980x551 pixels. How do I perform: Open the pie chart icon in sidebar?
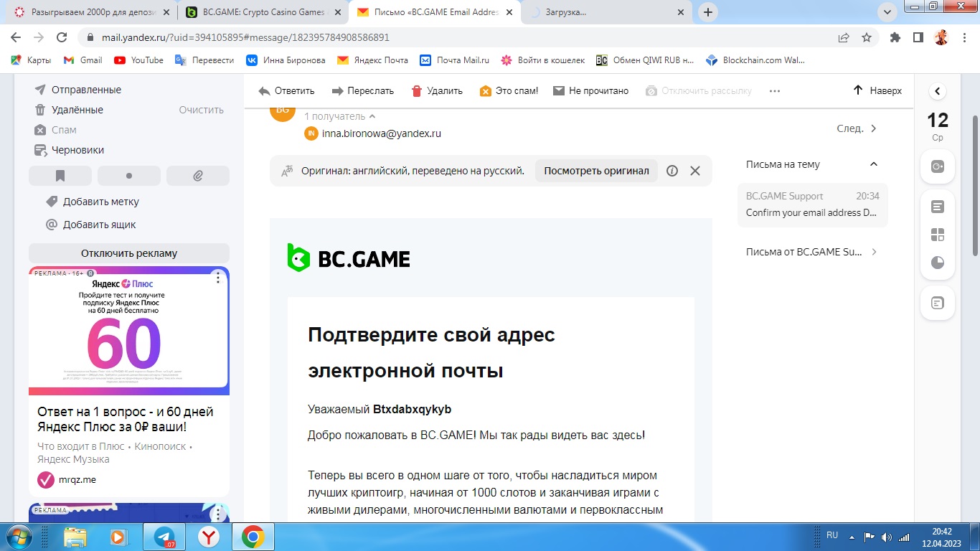pyautogui.click(x=938, y=263)
